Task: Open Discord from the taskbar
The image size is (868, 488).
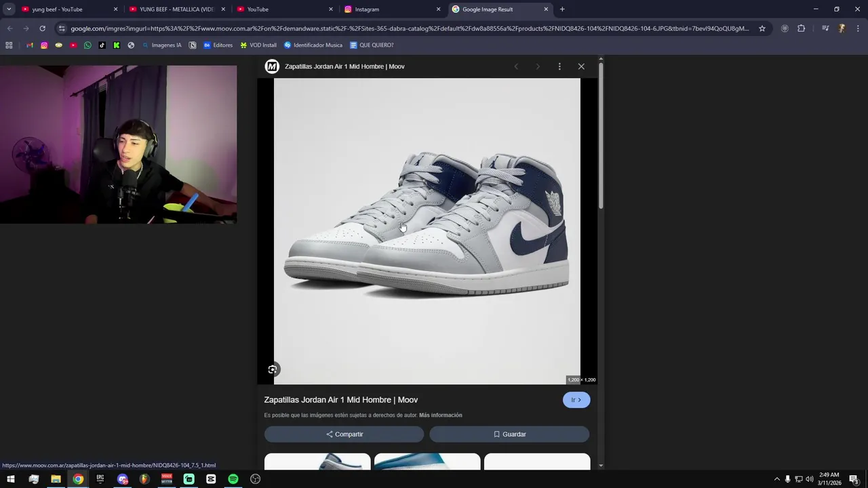Action: [x=123, y=479]
